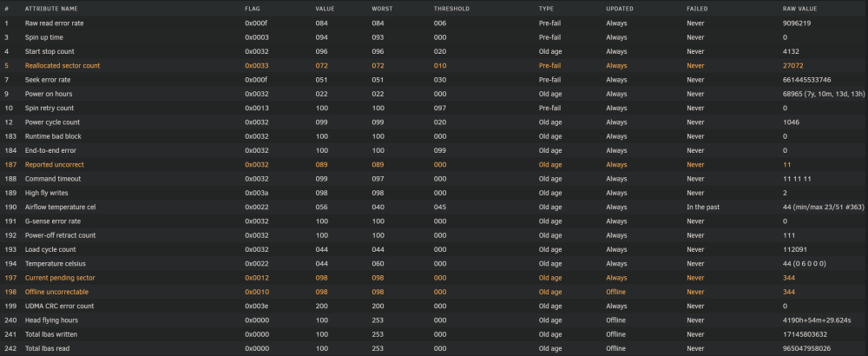Image resolution: width=868 pixels, height=356 pixels.
Task: Click raw value 9096219
Action: pos(797,23)
